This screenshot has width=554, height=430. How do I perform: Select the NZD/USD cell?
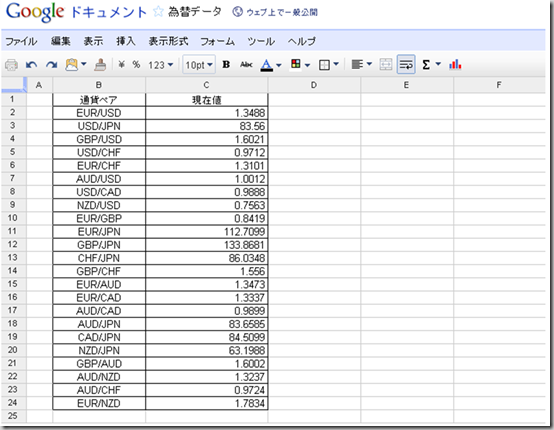pos(99,205)
